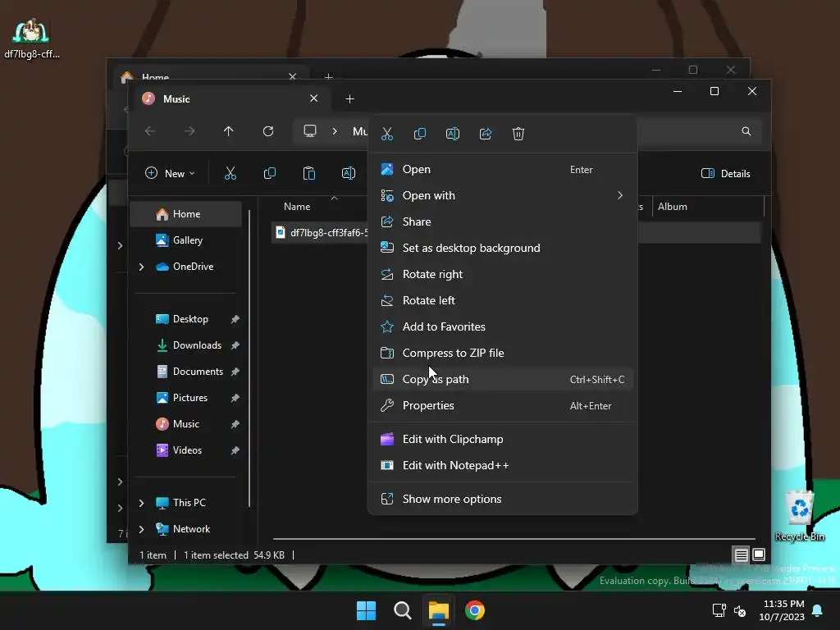The height and width of the screenshot is (630, 840).
Task: Launch Google Chrome from taskbar
Action: (475, 610)
